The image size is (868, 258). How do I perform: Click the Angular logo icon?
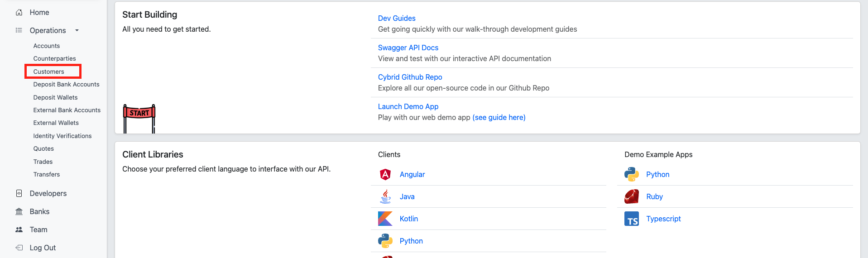(385, 174)
